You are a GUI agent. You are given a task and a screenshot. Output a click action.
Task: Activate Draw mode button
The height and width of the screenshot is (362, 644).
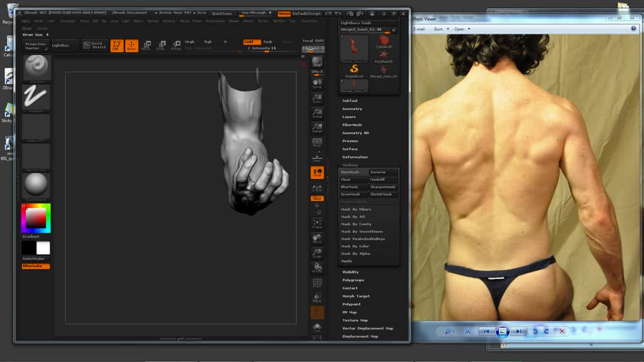131,45
